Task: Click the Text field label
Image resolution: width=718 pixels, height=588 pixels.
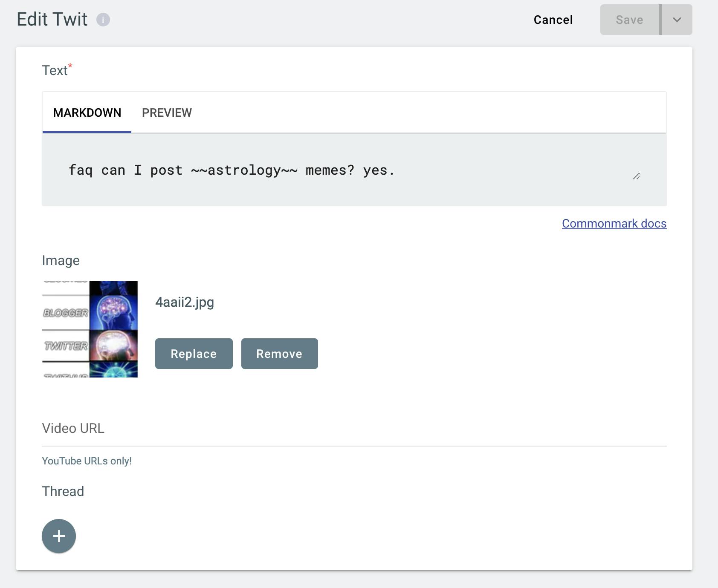Action: (57, 70)
